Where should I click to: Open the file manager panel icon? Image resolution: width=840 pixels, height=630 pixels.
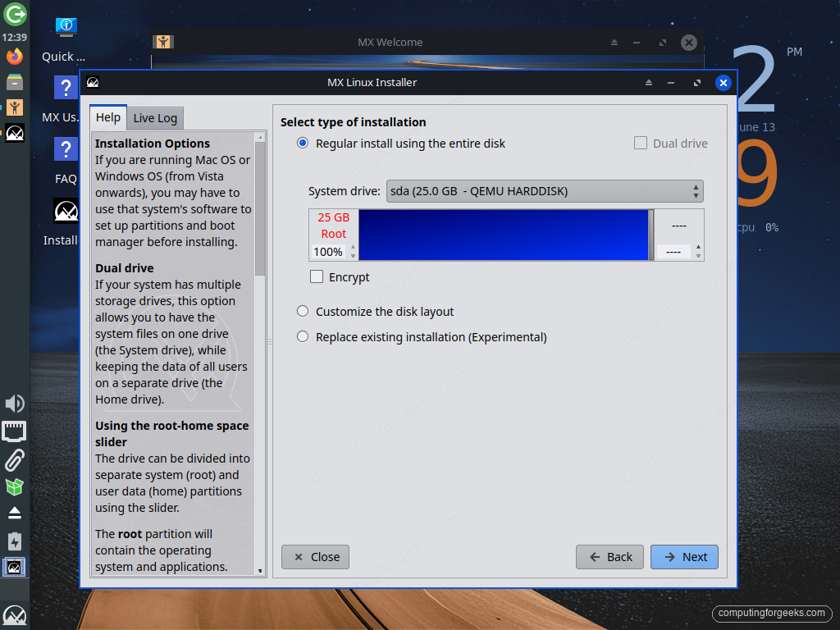pos(15,81)
